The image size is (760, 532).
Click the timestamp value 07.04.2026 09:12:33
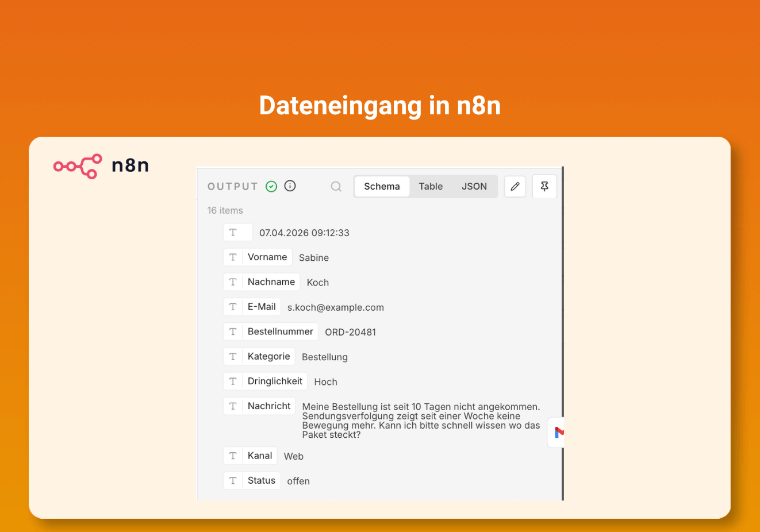(x=304, y=233)
